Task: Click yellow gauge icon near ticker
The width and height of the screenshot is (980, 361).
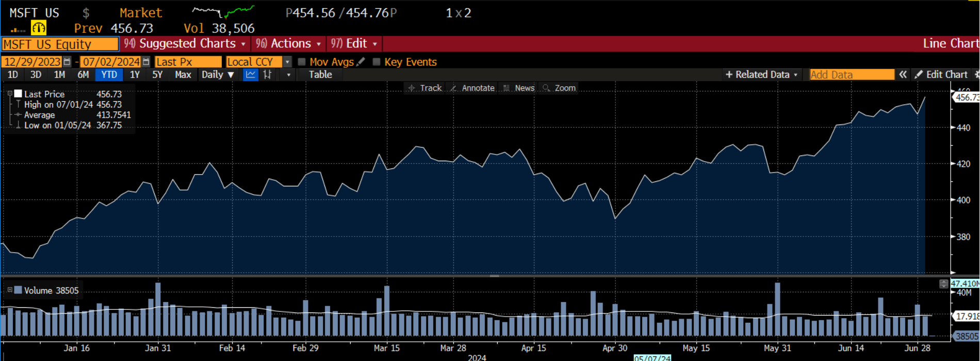Action: (39, 27)
